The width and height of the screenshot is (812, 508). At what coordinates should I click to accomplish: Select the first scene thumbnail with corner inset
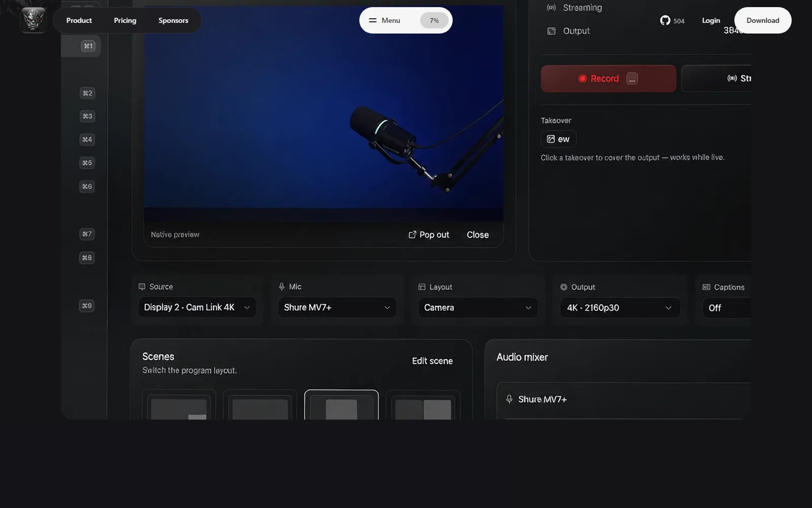coord(179,405)
